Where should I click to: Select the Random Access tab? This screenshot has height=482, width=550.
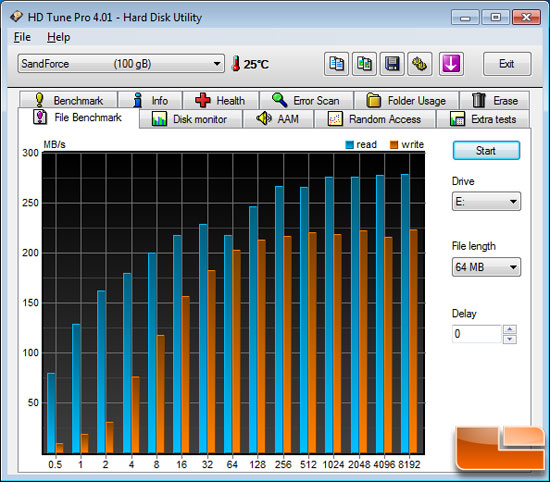tap(375, 119)
